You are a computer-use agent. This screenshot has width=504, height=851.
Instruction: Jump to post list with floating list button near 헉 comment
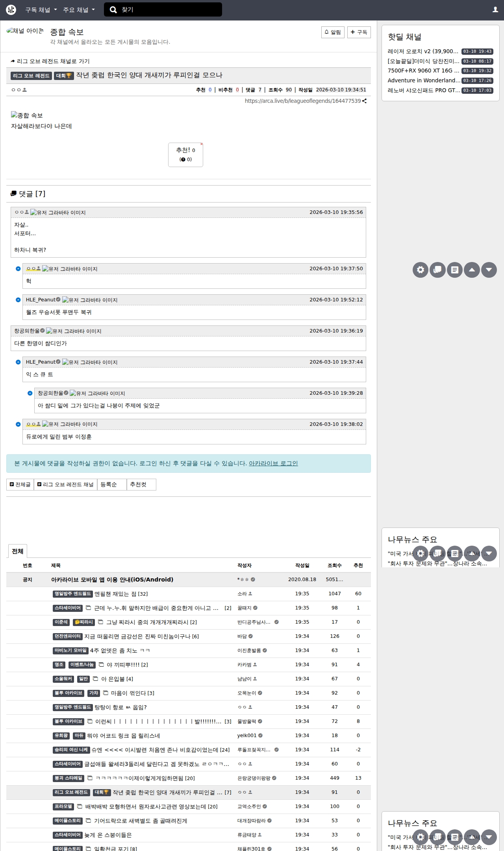tap(455, 270)
